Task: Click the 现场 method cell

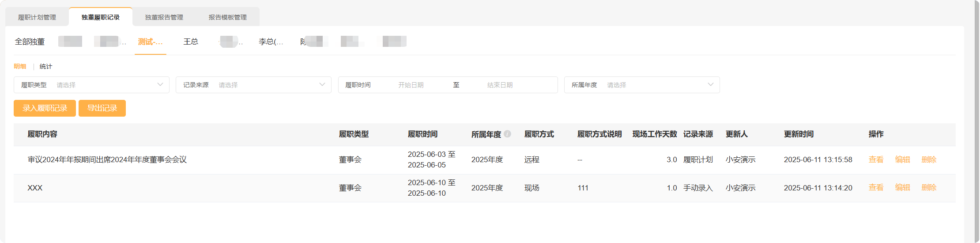Action: pyautogui.click(x=532, y=188)
